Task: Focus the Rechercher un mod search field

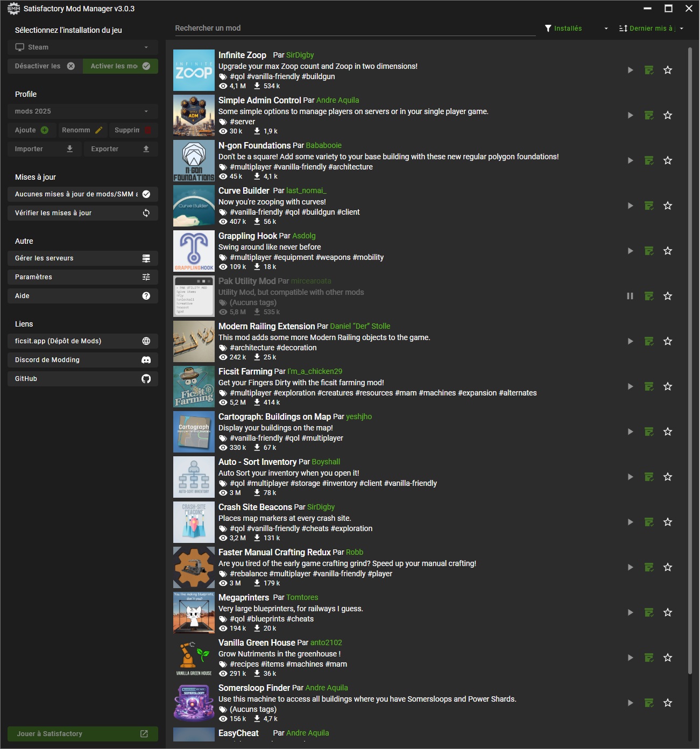Action: [x=355, y=29]
